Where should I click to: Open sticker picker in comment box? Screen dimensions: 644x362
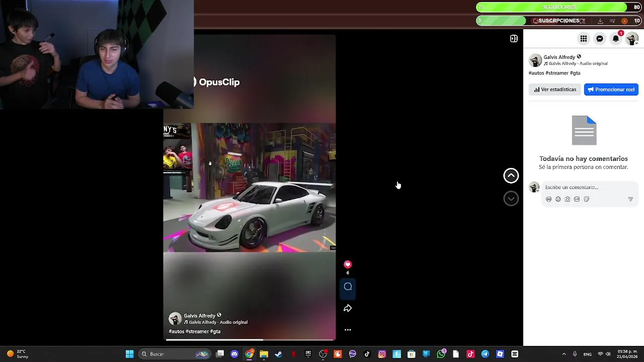click(x=587, y=199)
